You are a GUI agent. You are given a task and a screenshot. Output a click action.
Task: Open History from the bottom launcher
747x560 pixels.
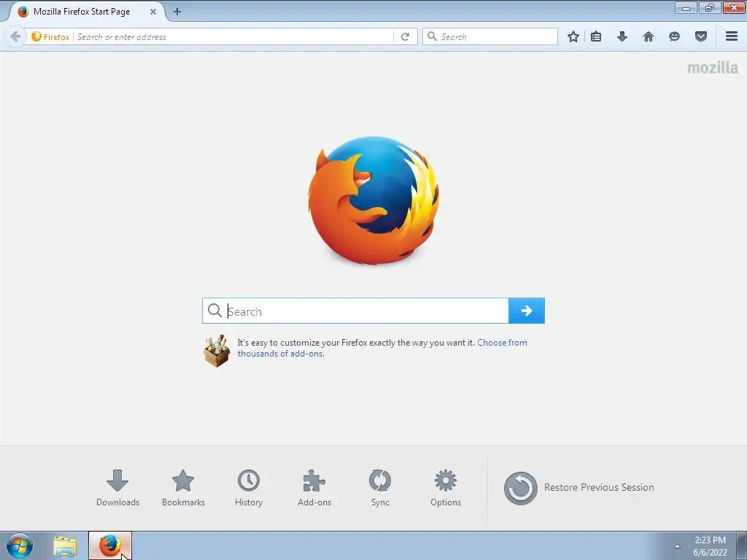(249, 488)
